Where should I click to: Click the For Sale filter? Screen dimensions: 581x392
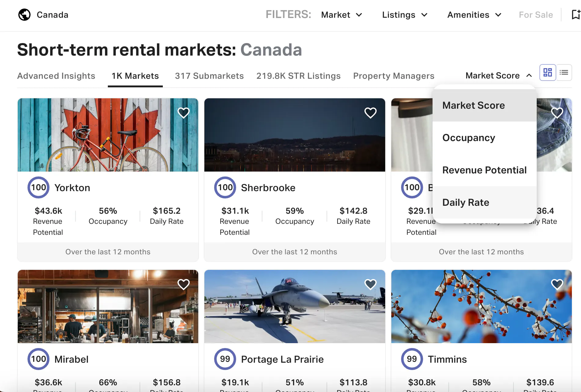(x=536, y=15)
